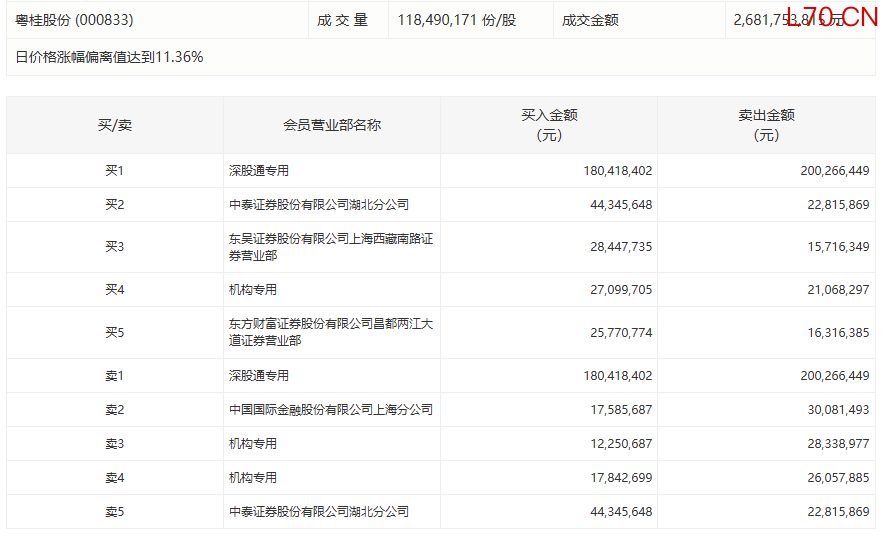Open 东方财富证券昌都两江大道证券营业部 entry

click(330, 332)
